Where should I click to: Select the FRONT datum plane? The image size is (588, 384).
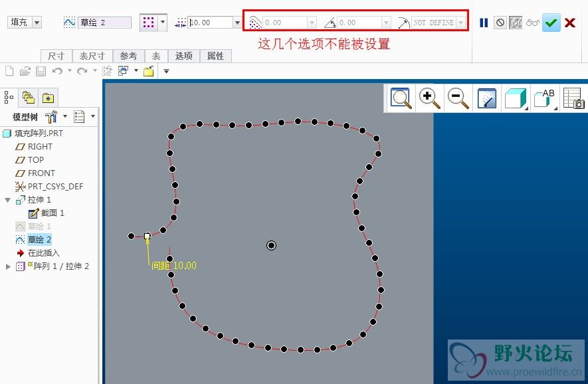tap(35, 173)
